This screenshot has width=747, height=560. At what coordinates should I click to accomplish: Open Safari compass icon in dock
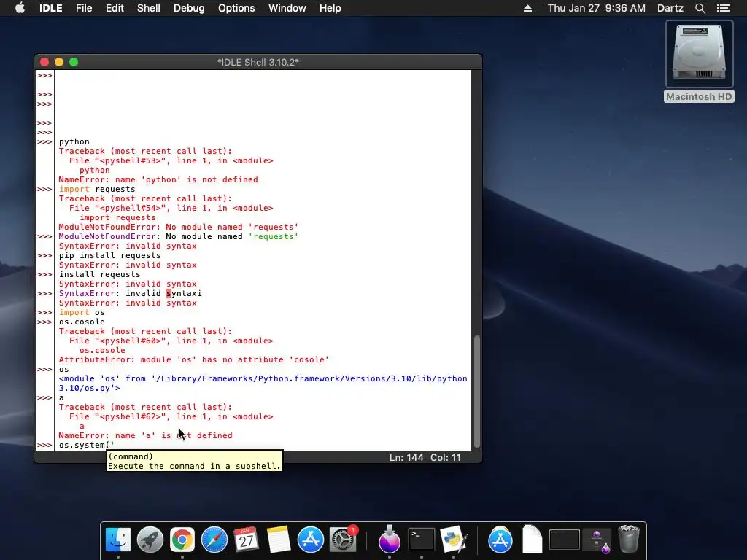(214, 540)
